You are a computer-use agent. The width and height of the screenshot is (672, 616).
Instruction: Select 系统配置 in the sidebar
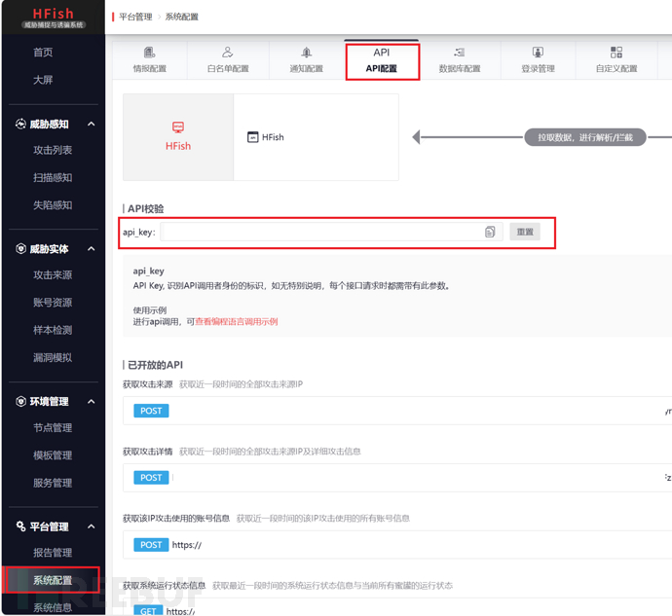pos(53,580)
